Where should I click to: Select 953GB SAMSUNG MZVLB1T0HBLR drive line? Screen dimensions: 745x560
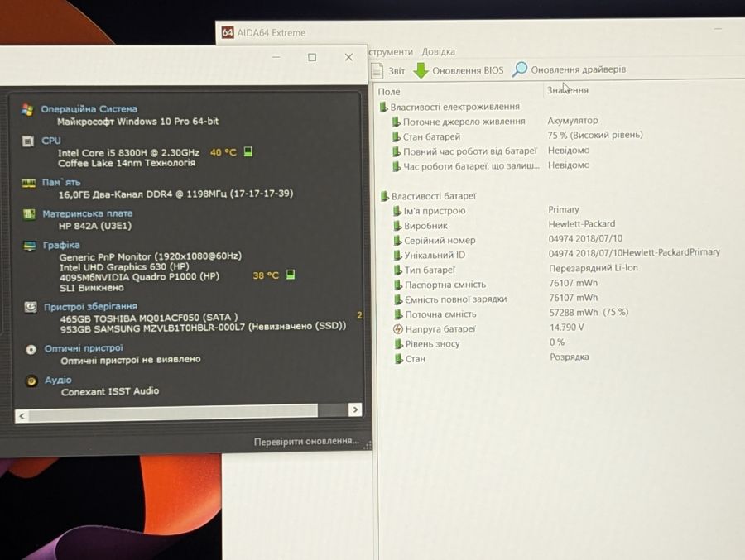204,328
